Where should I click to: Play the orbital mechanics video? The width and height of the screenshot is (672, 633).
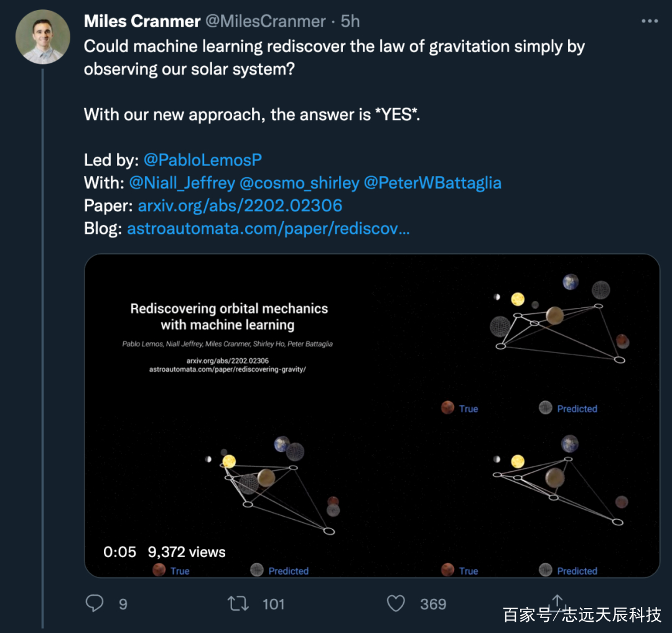pyautogui.click(x=372, y=415)
